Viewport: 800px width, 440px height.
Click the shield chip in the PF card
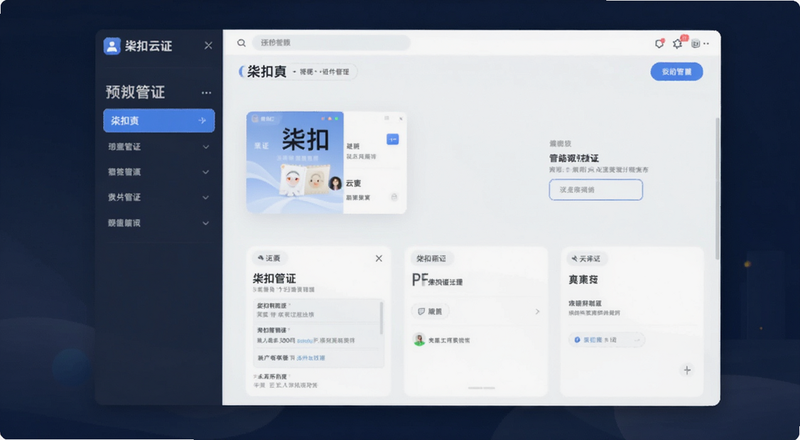pos(430,311)
